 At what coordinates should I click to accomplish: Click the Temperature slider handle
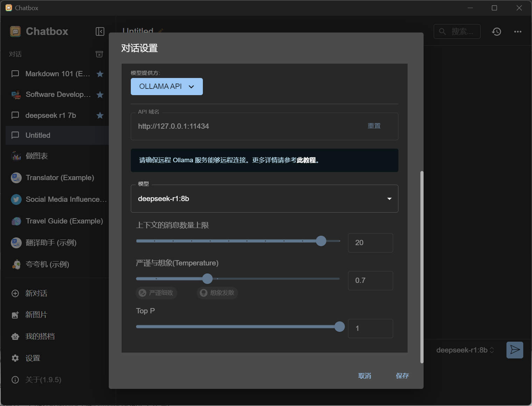[x=207, y=279]
